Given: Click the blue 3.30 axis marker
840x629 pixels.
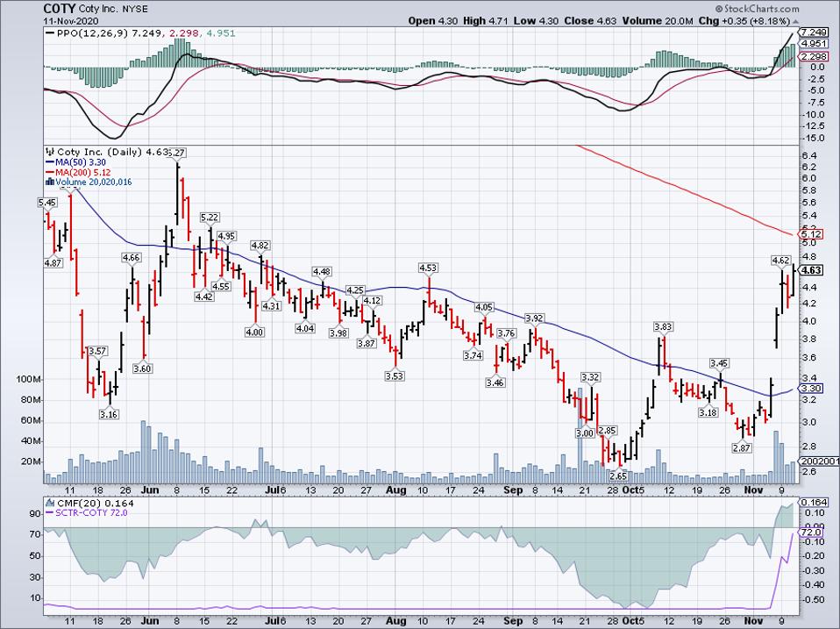Looking at the screenshot, I should point(811,389).
